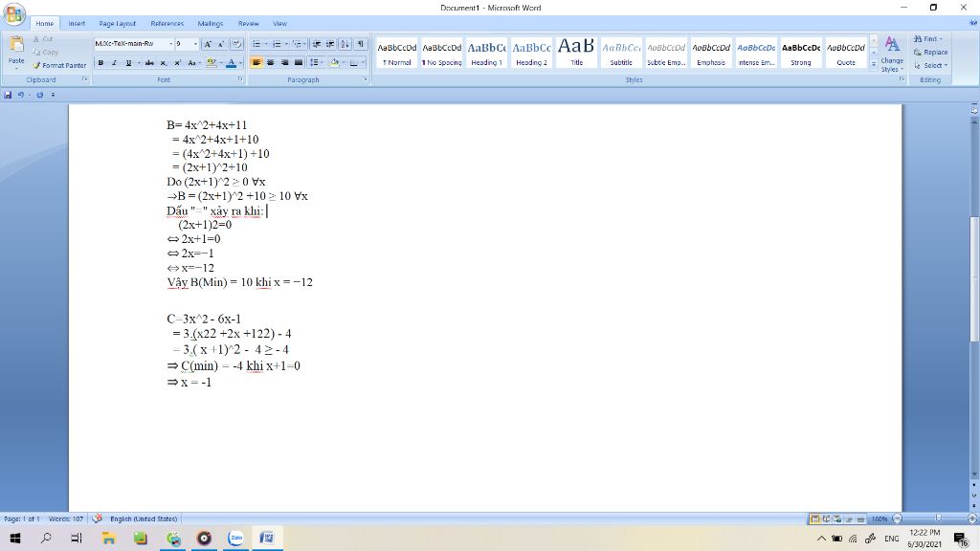Toggle Italic formatting

[115, 62]
